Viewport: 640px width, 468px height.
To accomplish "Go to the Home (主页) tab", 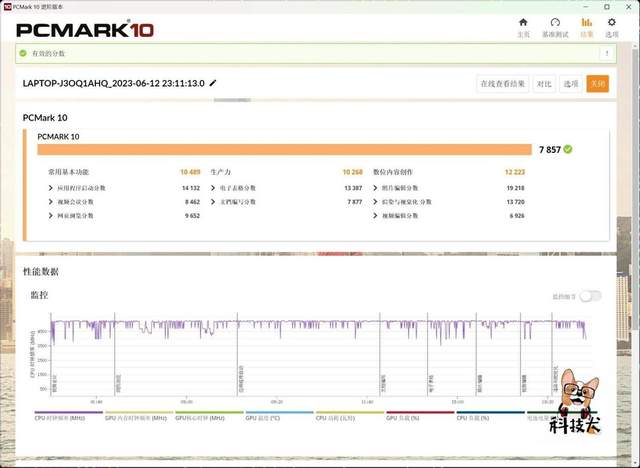I will [x=523, y=26].
